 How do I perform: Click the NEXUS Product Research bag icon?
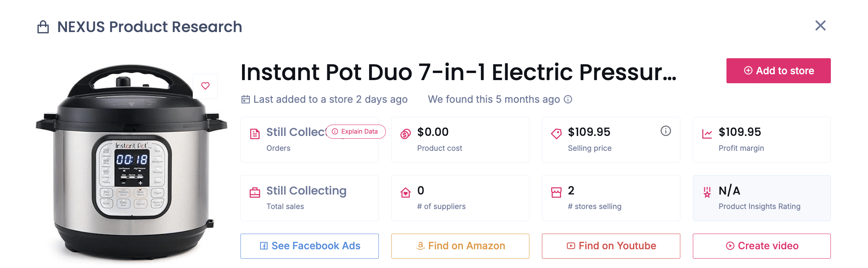coord(44,27)
